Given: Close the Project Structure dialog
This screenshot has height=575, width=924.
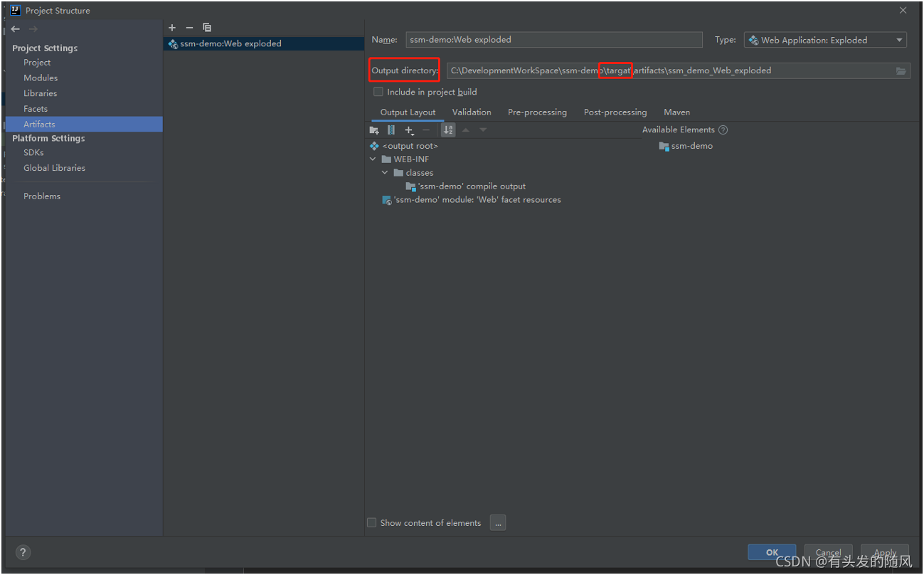Looking at the screenshot, I should point(903,11).
